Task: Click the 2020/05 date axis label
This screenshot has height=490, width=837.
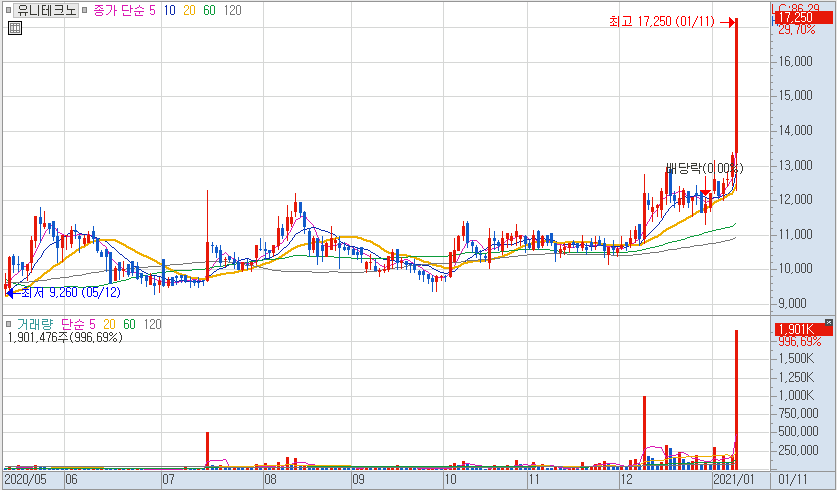Action: (x=26, y=479)
